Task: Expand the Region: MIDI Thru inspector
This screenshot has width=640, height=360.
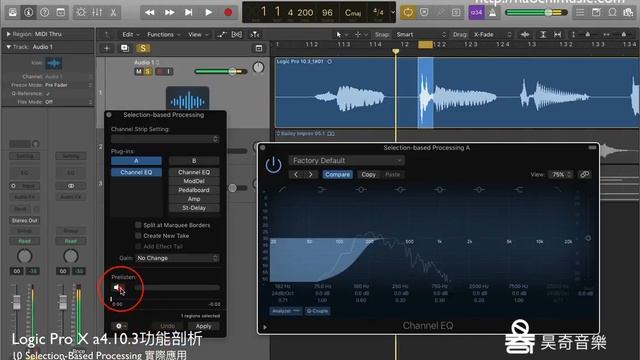Action: click(8, 34)
